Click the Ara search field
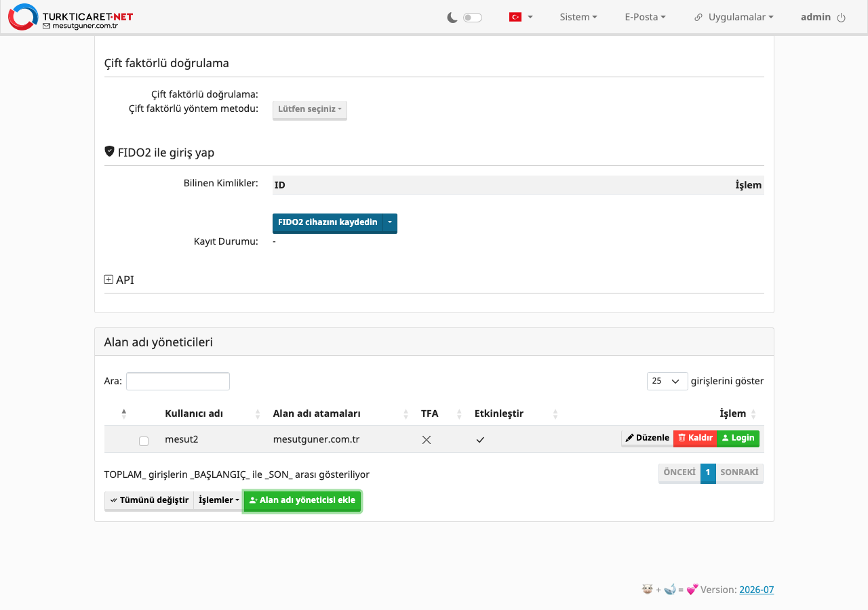The height and width of the screenshot is (610, 868). click(x=178, y=381)
